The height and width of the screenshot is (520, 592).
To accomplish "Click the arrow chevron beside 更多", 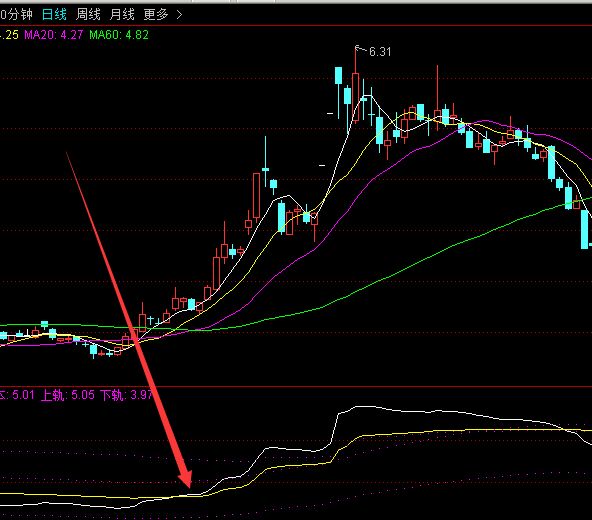I will click(x=179, y=15).
